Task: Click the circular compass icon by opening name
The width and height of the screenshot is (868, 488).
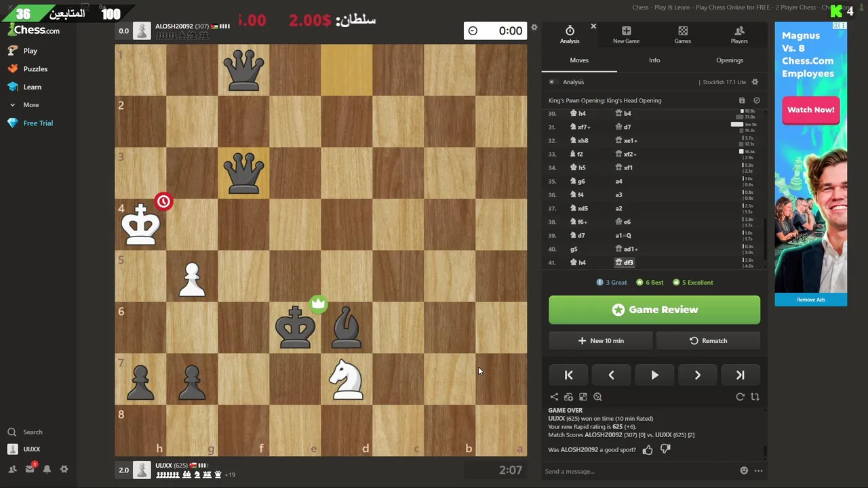Action: point(757,100)
